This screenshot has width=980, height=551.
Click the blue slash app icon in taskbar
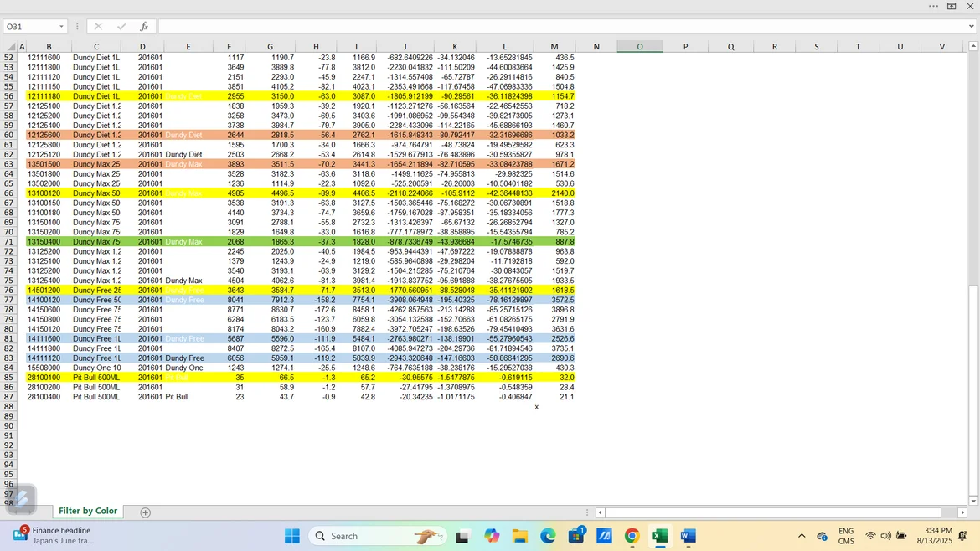(x=604, y=536)
